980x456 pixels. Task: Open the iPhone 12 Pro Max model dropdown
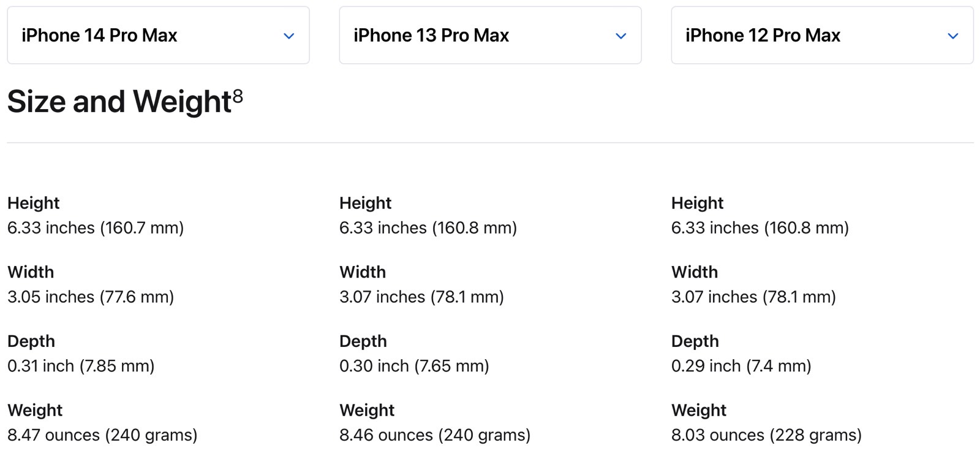[x=822, y=36]
